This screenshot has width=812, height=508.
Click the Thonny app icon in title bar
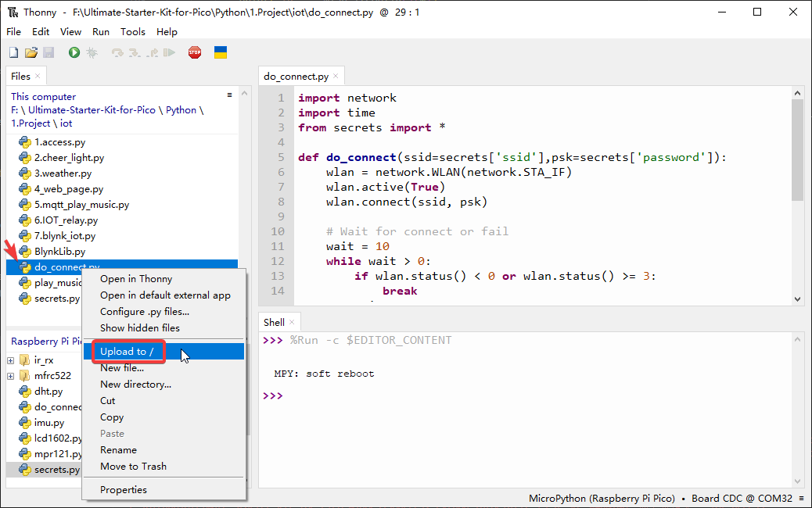click(x=13, y=12)
